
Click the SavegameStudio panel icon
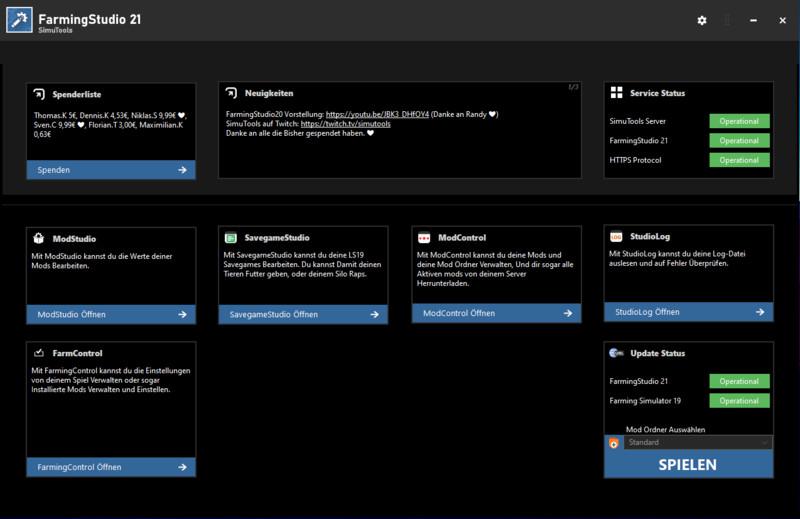tap(231, 238)
